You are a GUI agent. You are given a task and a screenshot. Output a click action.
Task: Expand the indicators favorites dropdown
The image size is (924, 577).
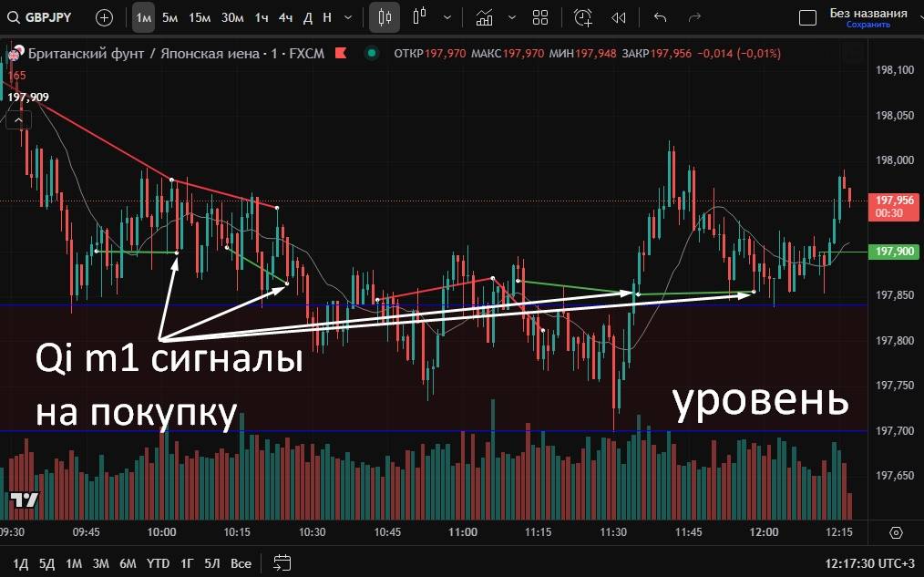tap(511, 17)
